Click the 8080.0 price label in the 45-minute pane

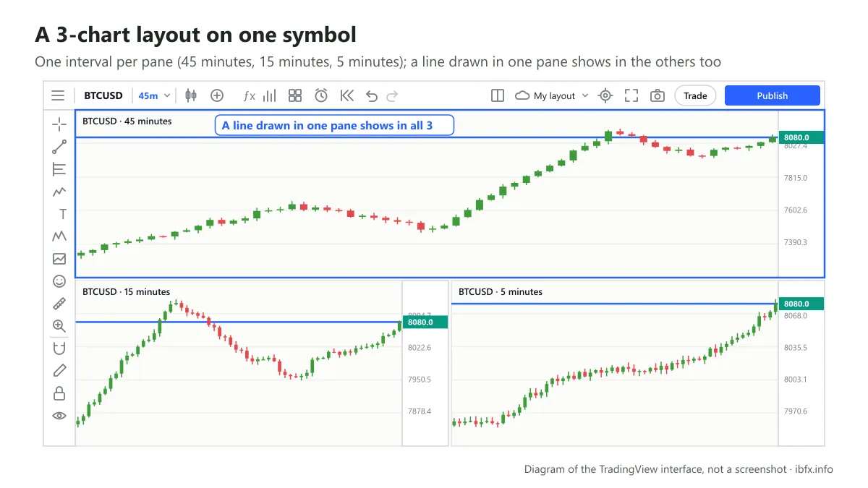[801, 137]
